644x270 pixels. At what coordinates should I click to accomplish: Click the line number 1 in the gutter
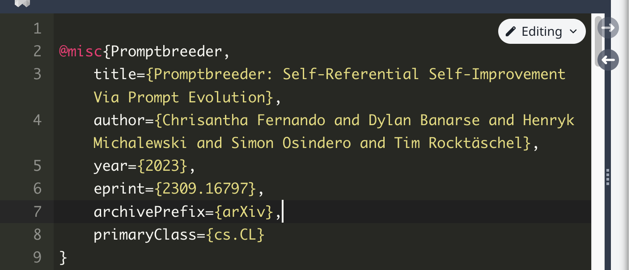(x=37, y=29)
